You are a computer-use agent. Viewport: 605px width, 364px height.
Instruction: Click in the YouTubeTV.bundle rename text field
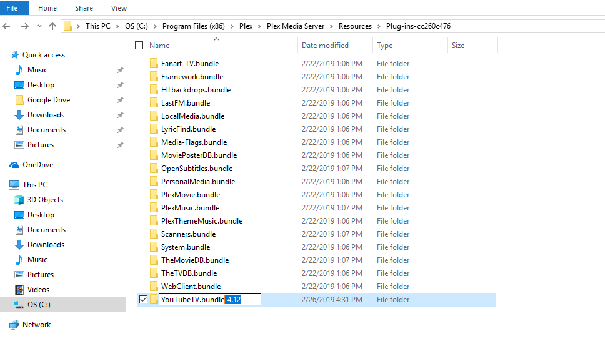(x=210, y=300)
